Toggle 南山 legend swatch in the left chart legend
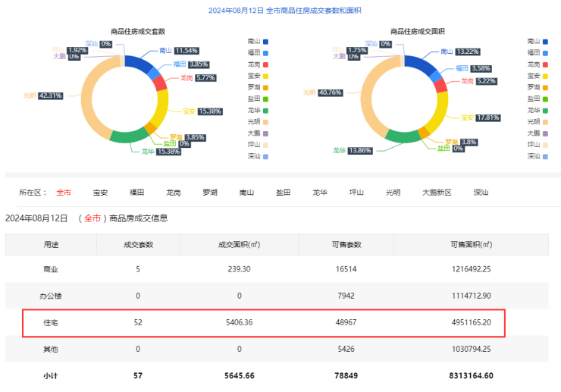Viewport: 561px width, 392px height. point(265,41)
